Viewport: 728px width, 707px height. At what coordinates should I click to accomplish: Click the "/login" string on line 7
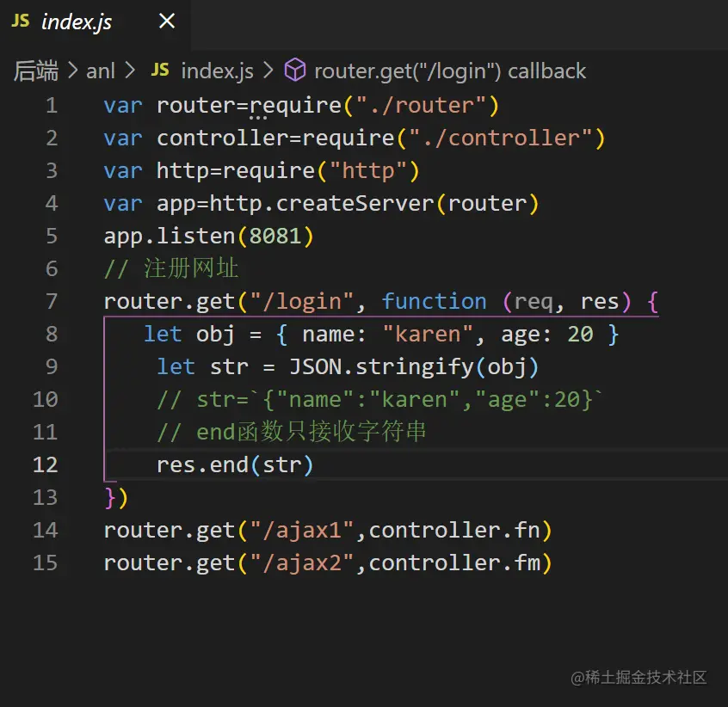coord(302,302)
